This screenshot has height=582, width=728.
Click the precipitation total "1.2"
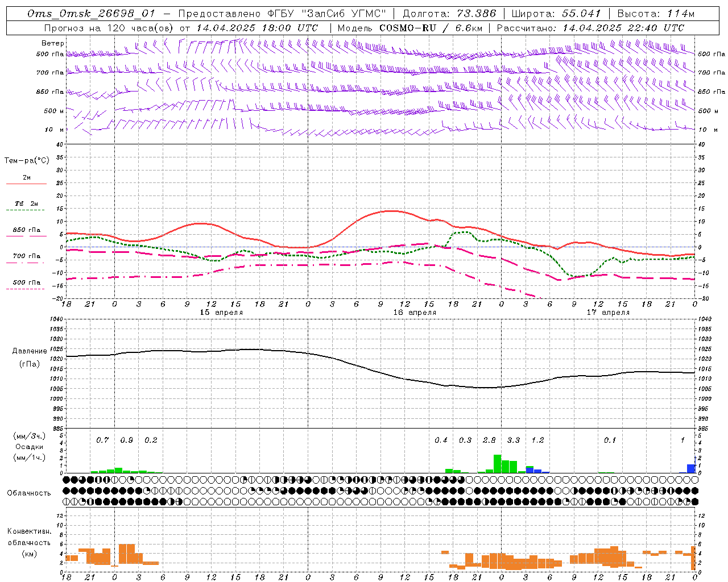tap(537, 440)
